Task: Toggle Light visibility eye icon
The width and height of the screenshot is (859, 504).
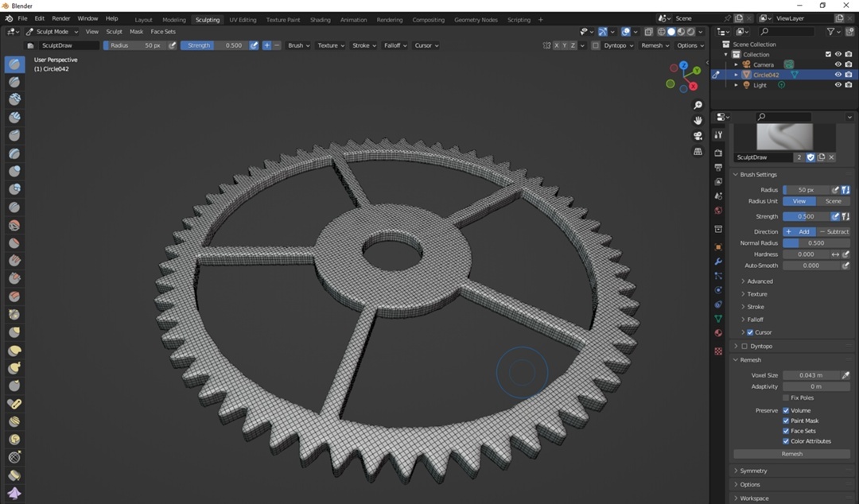Action: pyautogui.click(x=838, y=85)
